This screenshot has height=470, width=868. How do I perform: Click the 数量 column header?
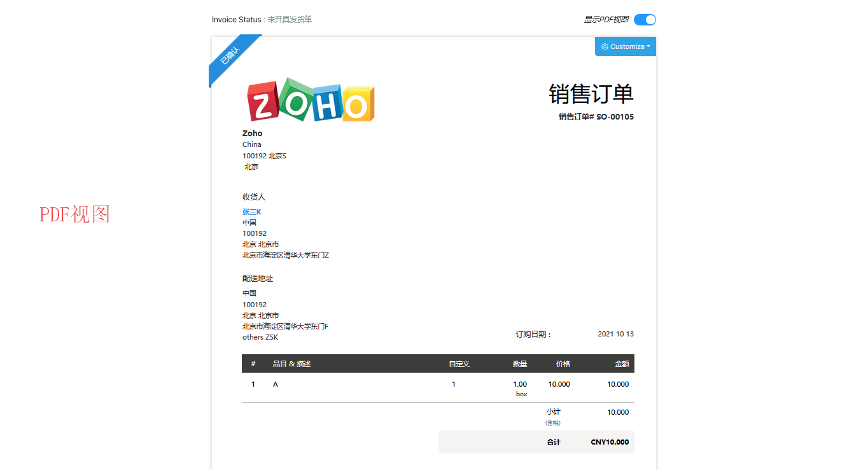pyautogui.click(x=520, y=364)
